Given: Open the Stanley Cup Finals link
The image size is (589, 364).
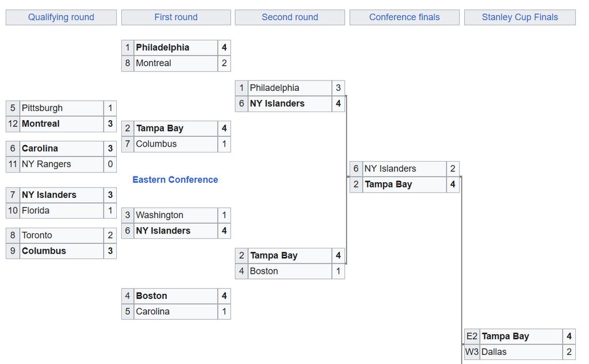Looking at the screenshot, I should (x=520, y=17).
